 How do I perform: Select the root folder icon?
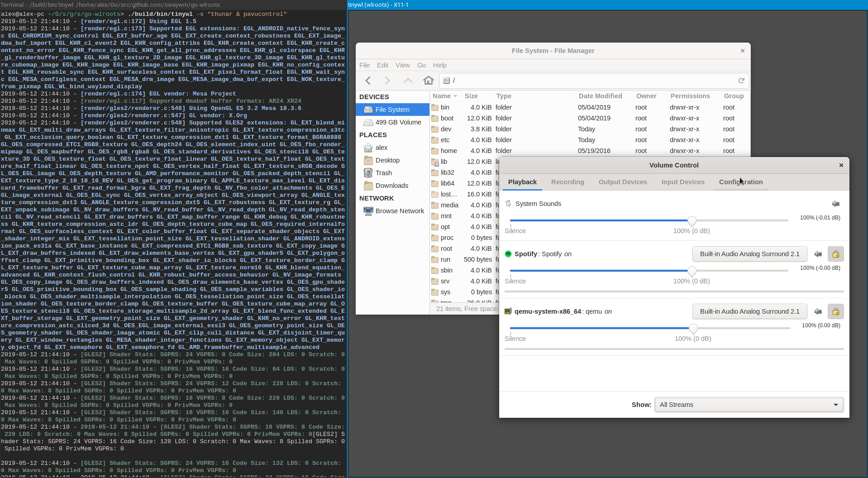pyautogui.click(x=435, y=249)
